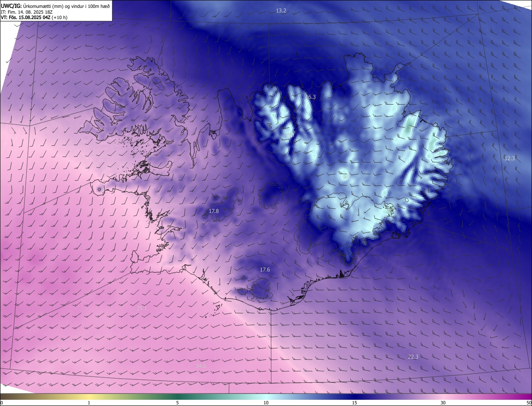
Task: Click the UWC/IG Úrkomumætti map title
Action: point(55,6)
